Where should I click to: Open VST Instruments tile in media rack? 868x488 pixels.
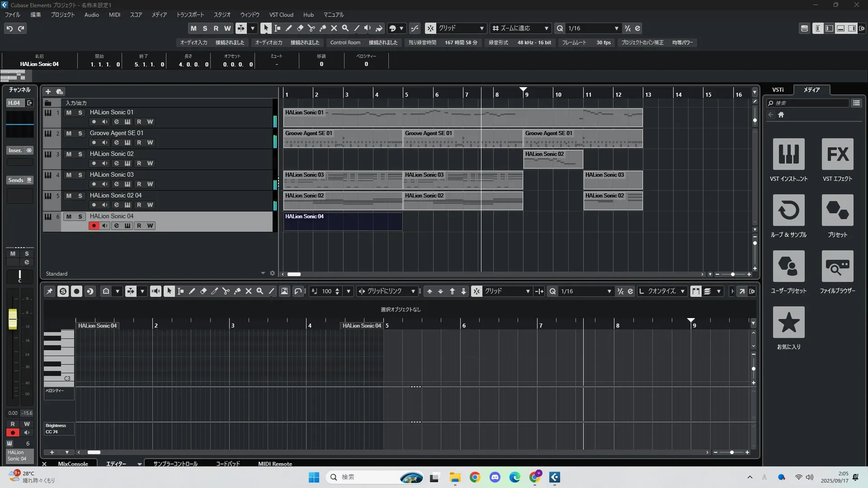click(788, 154)
